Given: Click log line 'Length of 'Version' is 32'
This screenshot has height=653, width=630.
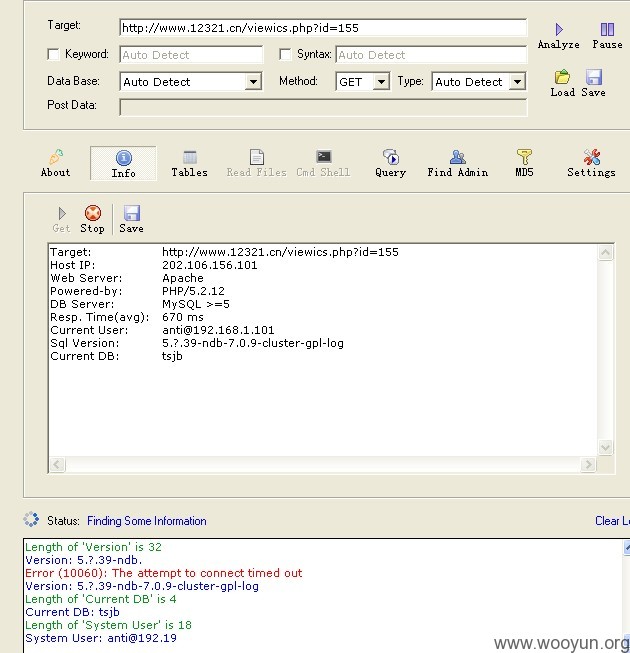Looking at the screenshot, I should coord(93,547).
